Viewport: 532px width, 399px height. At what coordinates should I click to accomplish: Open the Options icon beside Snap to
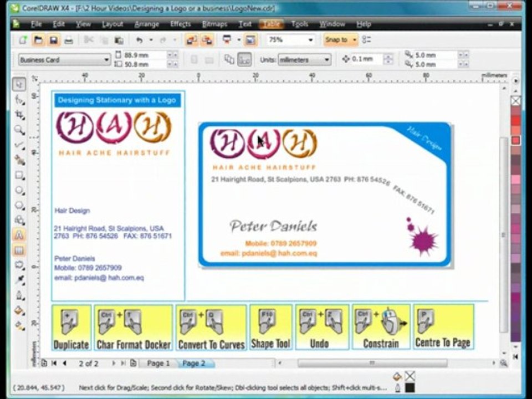pos(366,40)
